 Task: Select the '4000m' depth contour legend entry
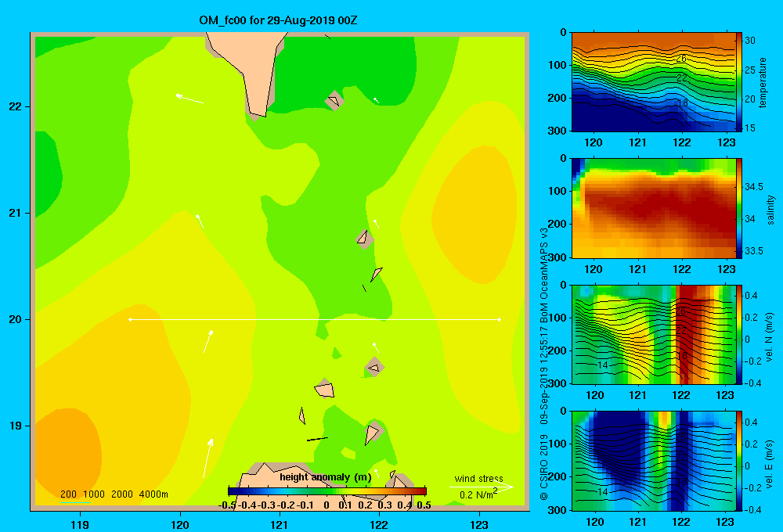coord(153,494)
